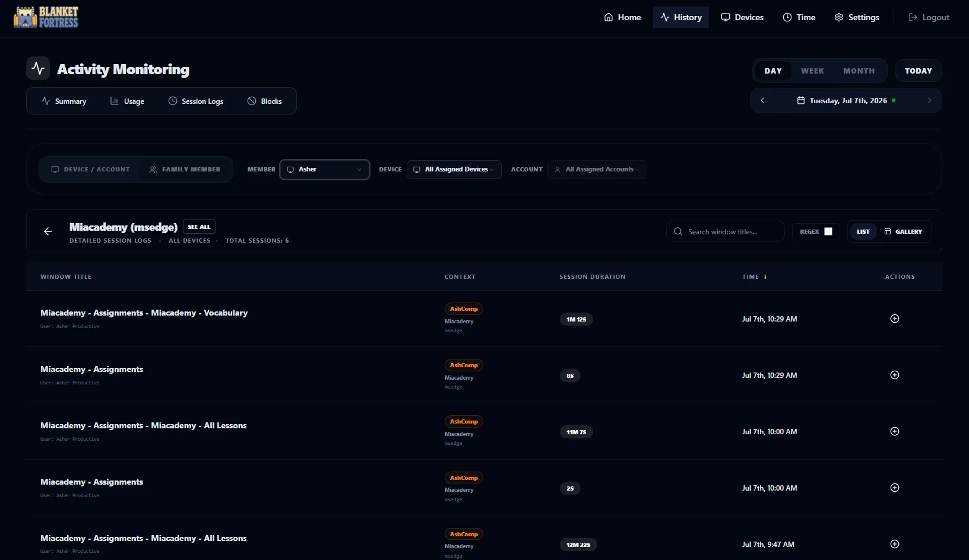Open actions for the 8S Assignments session
Image resolution: width=969 pixels, height=560 pixels.
coord(895,375)
